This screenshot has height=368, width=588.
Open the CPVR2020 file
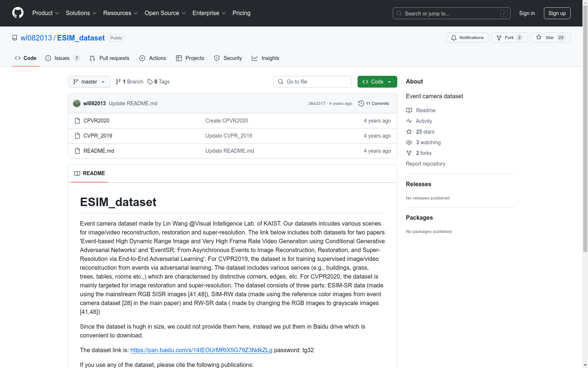click(x=96, y=121)
